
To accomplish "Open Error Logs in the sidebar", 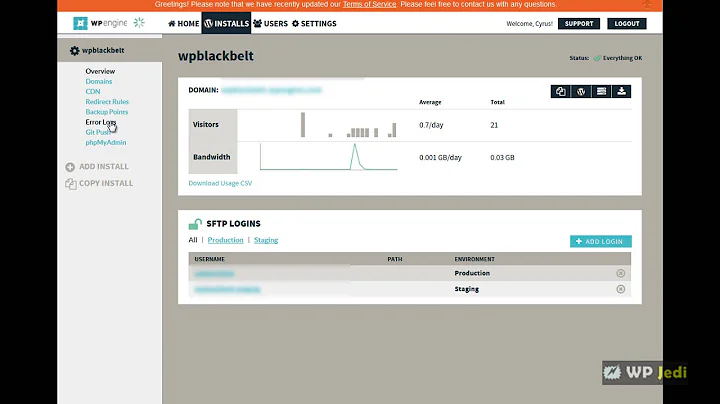I will [101, 122].
